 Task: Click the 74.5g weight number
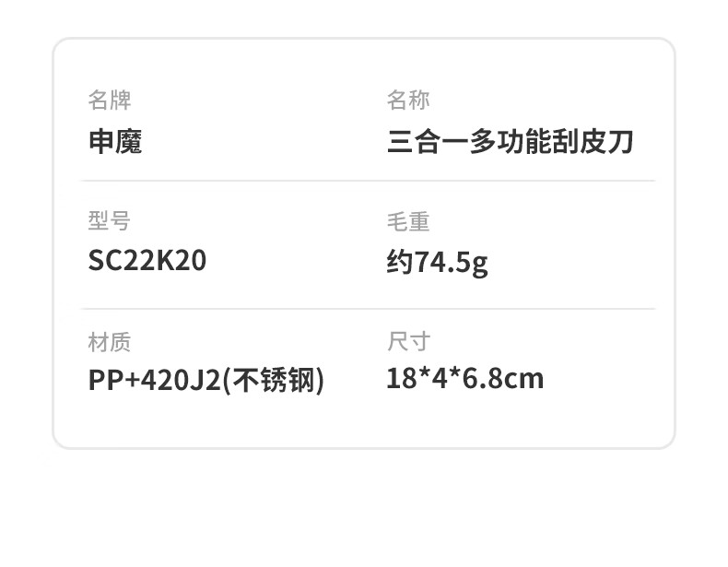452,263
